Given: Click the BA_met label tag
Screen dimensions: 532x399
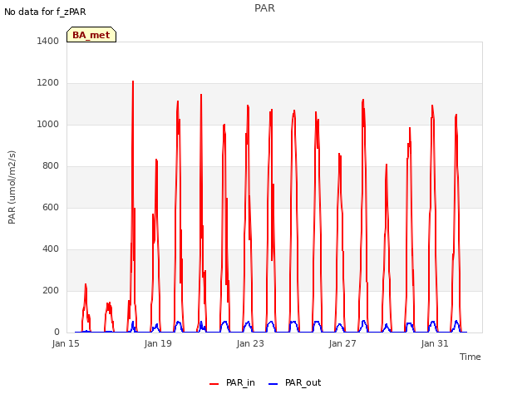Looking at the screenshot, I should [91, 35].
